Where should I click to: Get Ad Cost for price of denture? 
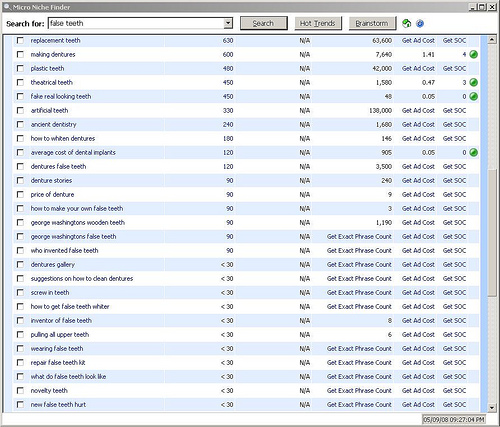pyautogui.click(x=418, y=194)
